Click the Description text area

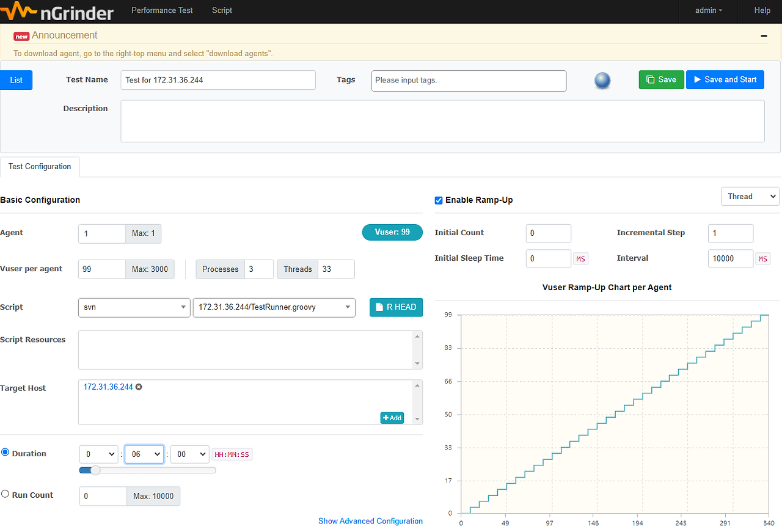tap(442, 121)
